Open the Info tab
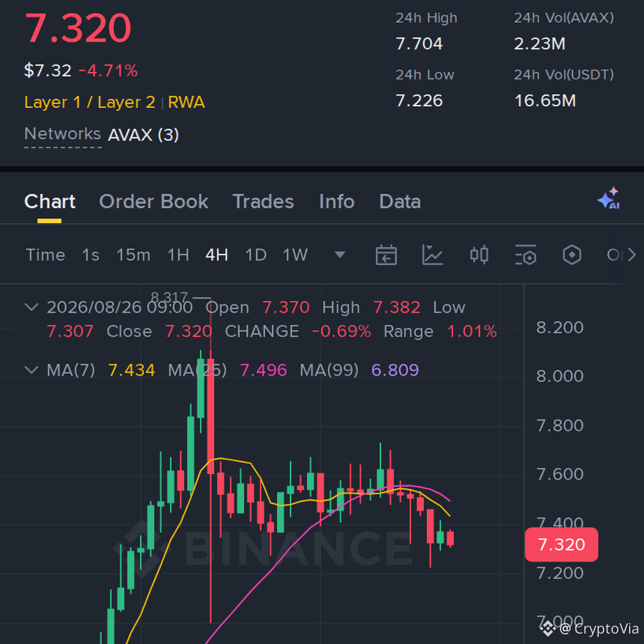The image size is (644, 644). pos(337,202)
